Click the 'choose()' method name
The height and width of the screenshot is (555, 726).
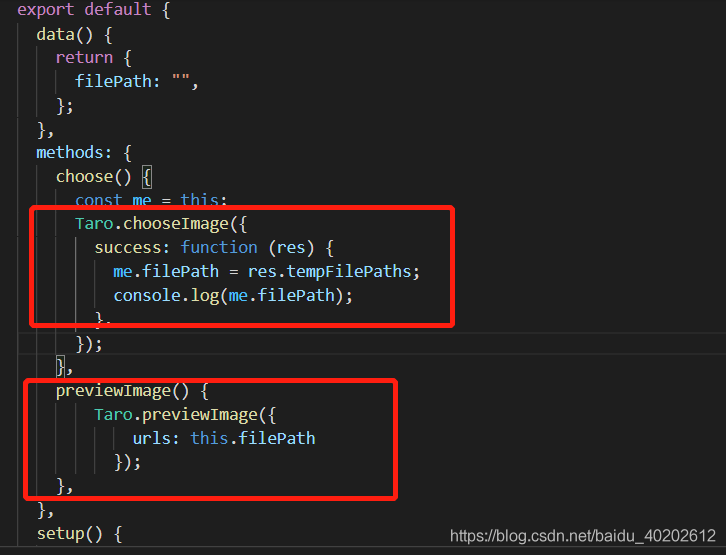94,176
